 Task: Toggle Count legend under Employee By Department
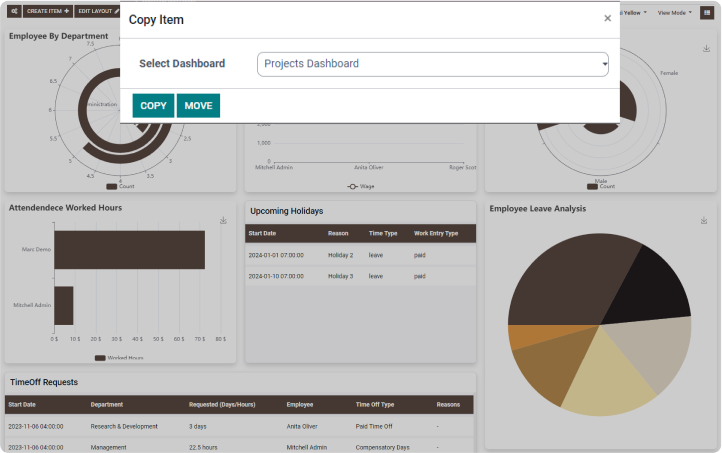click(x=120, y=186)
